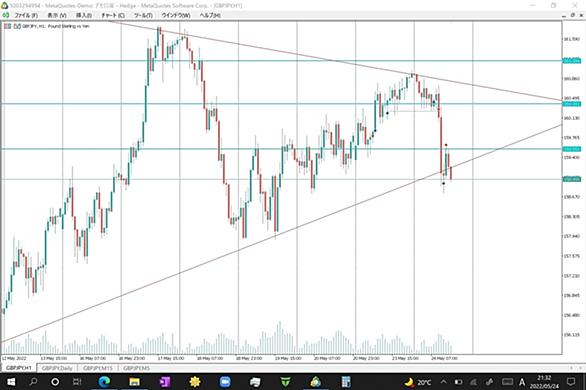Switch to the GBPJPY,M5 chart tab
Image resolution: width=586 pixels, height=390 pixels.
pos(136,368)
